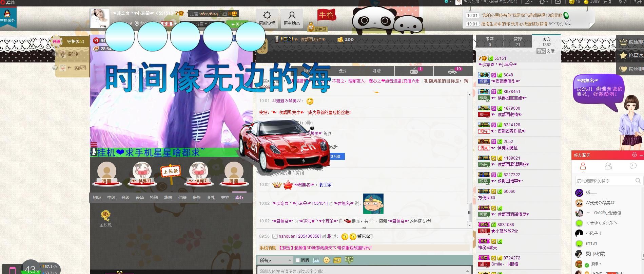This screenshot has width=644, height=274.
Task: Open friend chat settings gear
Action: pyautogui.click(x=635, y=155)
